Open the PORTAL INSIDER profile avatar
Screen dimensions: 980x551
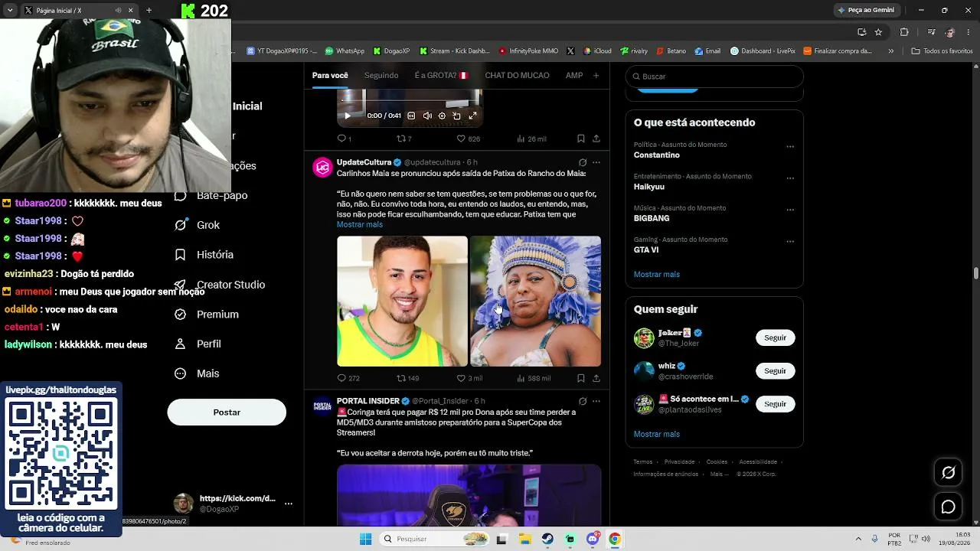click(323, 406)
